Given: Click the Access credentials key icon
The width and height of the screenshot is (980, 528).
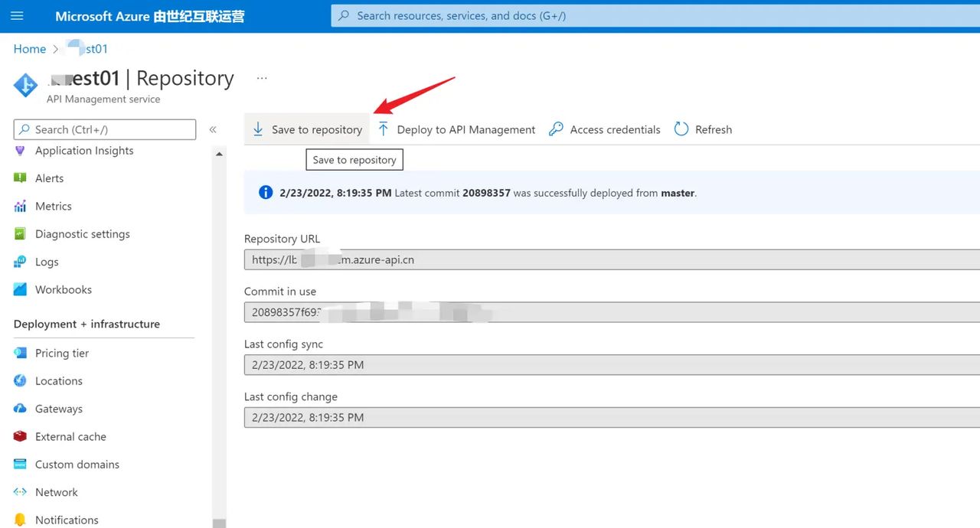Looking at the screenshot, I should (557, 129).
